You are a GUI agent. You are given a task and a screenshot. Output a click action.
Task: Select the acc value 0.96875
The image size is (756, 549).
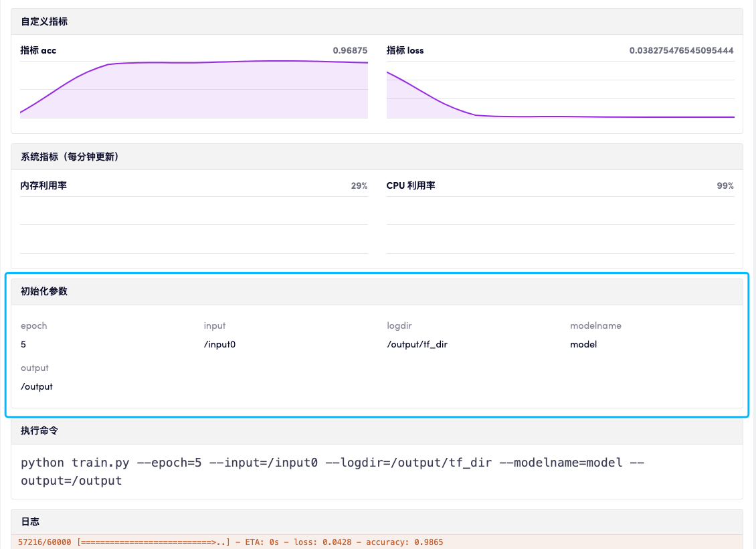pos(350,50)
